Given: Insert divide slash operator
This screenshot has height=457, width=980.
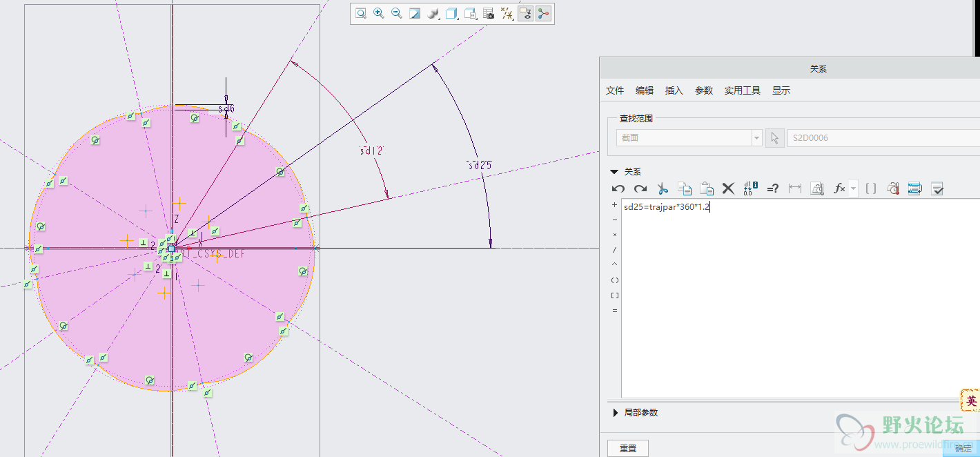Looking at the screenshot, I should [615, 250].
